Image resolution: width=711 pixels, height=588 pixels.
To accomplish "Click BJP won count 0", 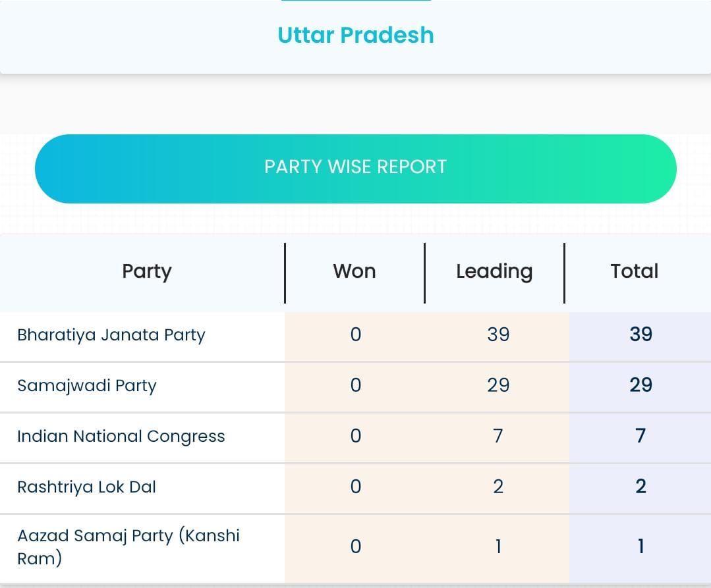I will click(x=356, y=334).
